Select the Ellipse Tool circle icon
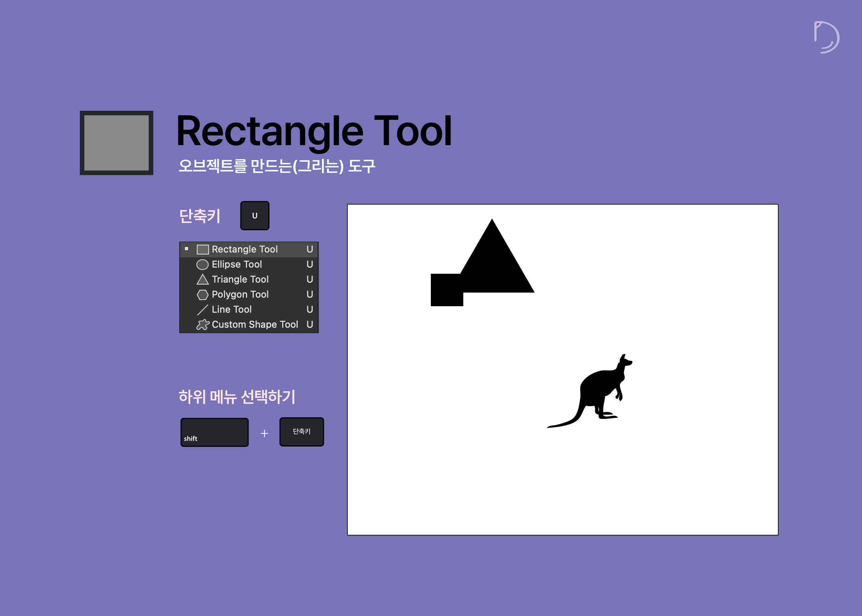 tap(203, 264)
